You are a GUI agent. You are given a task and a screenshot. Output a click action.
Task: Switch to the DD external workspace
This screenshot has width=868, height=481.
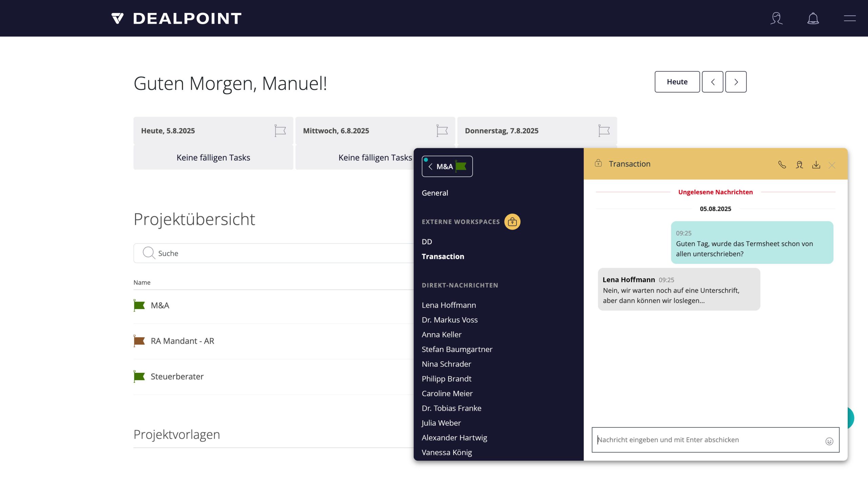(427, 242)
